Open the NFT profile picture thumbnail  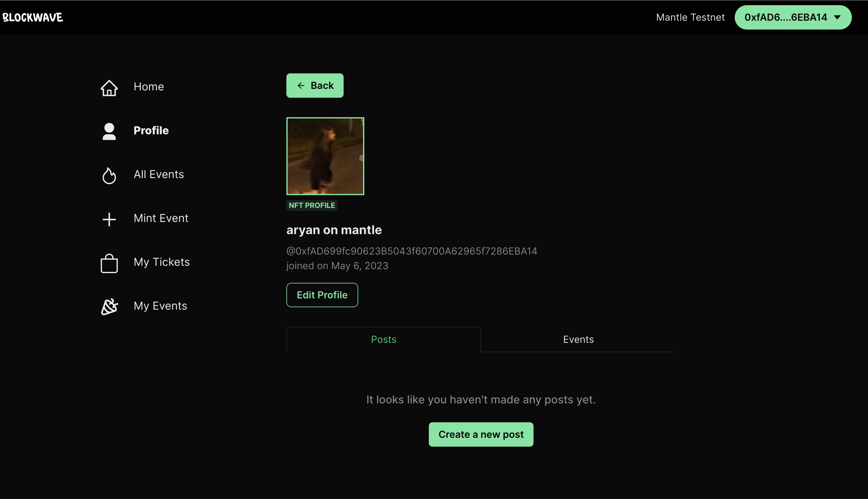(x=325, y=156)
